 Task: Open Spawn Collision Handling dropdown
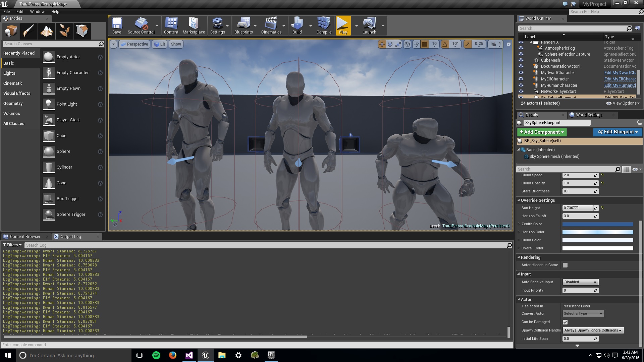[x=593, y=330]
